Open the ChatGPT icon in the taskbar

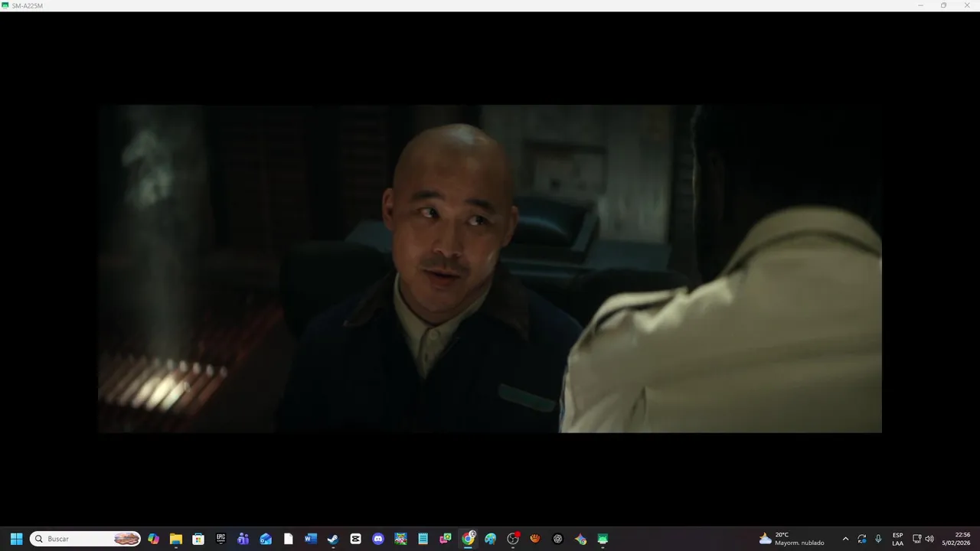tap(557, 539)
